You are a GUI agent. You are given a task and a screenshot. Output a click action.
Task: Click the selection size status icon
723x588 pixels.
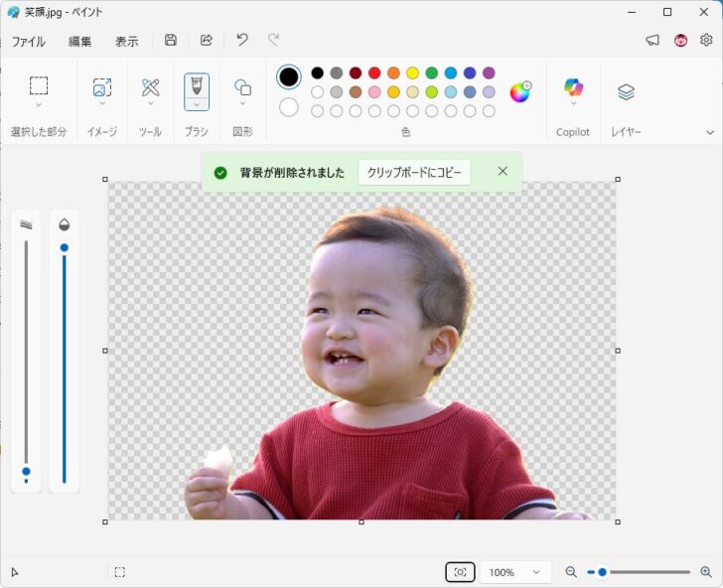(x=120, y=572)
